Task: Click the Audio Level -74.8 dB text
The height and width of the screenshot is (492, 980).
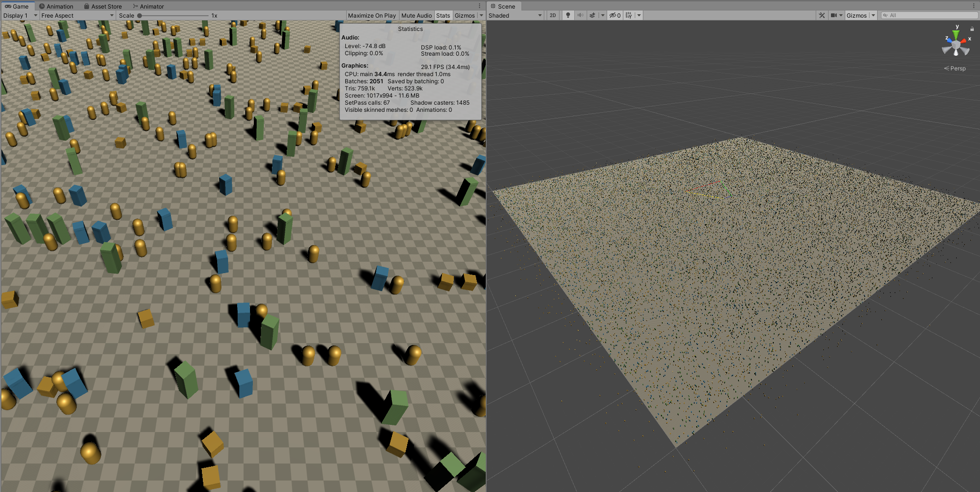Action: tap(365, 46)
